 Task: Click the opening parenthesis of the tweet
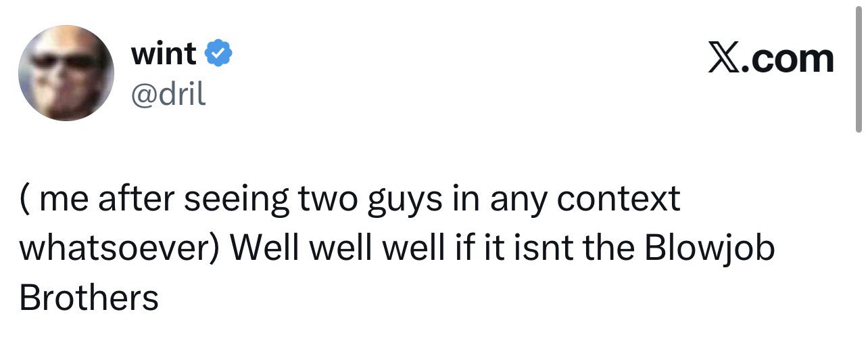pos(24,200)
